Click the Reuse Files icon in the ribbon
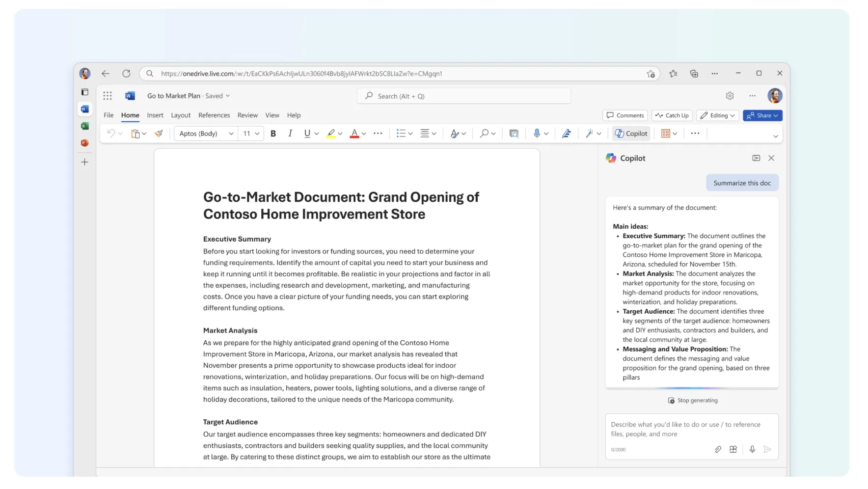 pos(514,134)
